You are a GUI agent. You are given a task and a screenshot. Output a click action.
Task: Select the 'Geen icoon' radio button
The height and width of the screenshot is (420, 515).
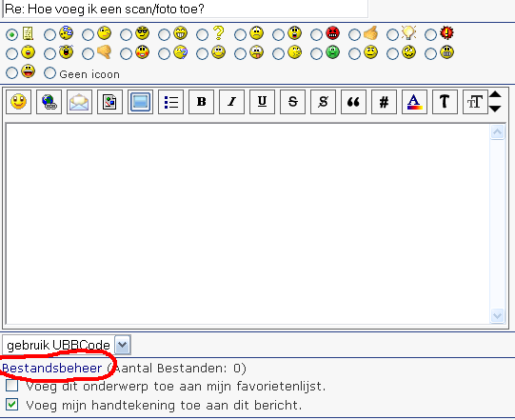[x=50, y=73]
